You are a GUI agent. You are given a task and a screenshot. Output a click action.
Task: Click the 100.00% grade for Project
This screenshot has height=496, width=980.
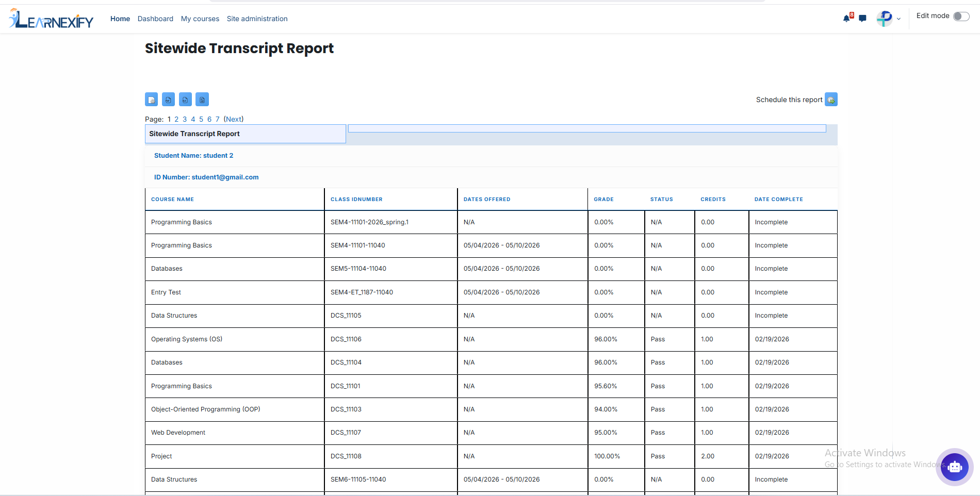pyautogui.click(x=607, y=456)
